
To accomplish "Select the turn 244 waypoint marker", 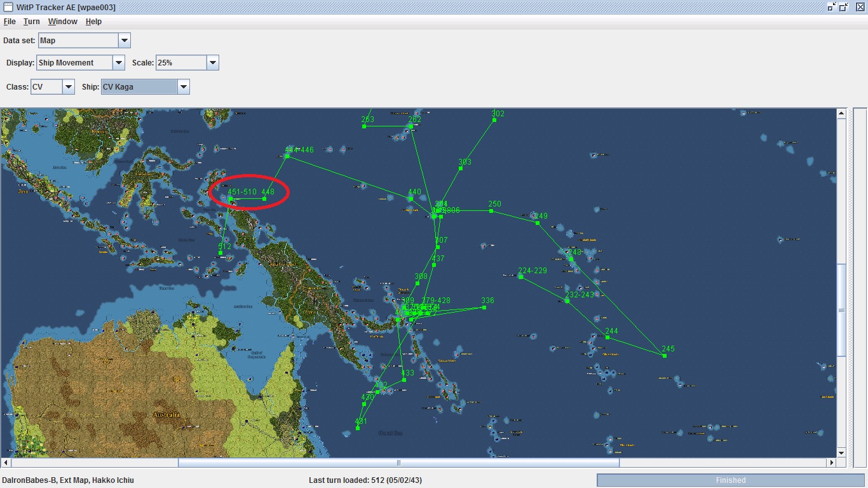I will click(607, 337).
